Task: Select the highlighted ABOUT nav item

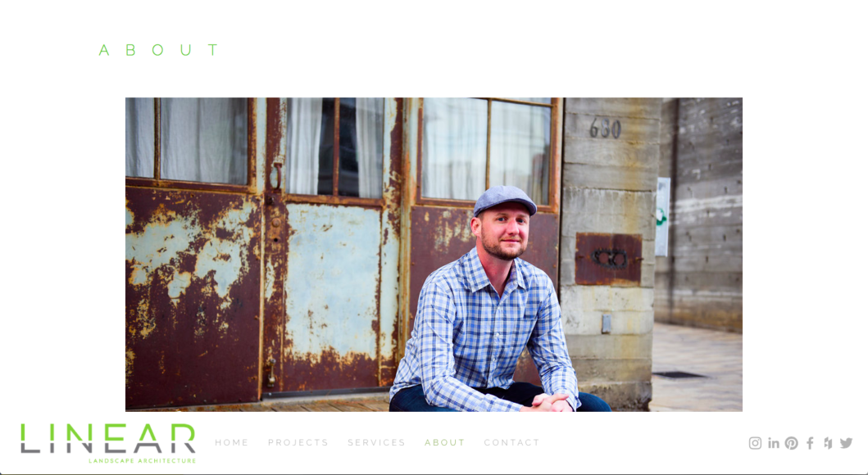Action: [444, 442]
